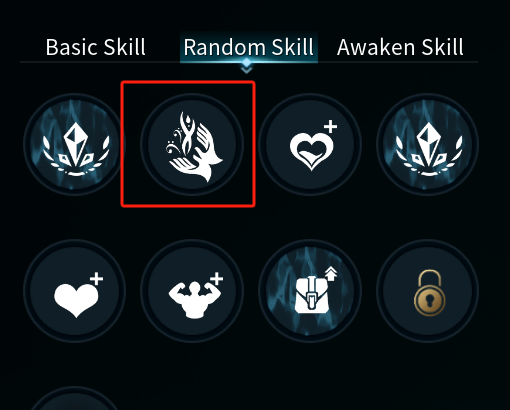Click the red-highlighted hands and figure skill
This screenshot has width=510, height=410.
click(192, 144)
